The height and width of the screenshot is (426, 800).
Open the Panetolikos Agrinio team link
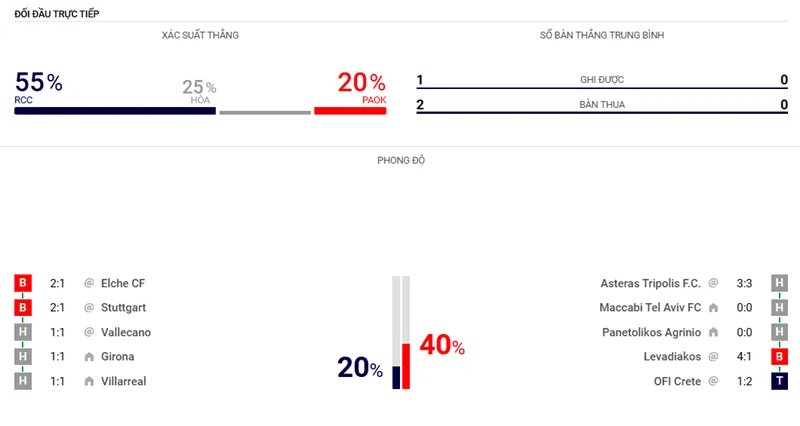(652, 332)
